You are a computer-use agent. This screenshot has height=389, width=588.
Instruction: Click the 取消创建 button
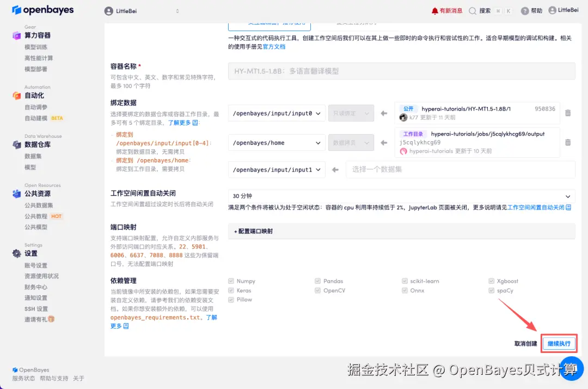pos(526,344)
